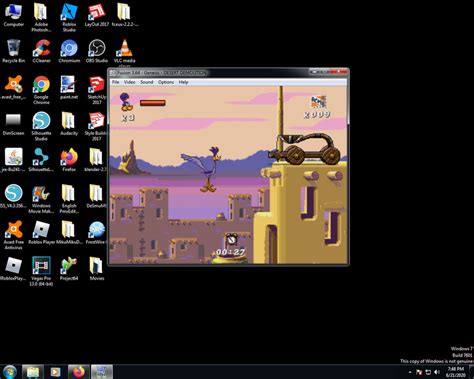The width and height of the screenshot is (474, 379).
Task: Select the VLC media player shortcut
Action: tap(124, 53)
